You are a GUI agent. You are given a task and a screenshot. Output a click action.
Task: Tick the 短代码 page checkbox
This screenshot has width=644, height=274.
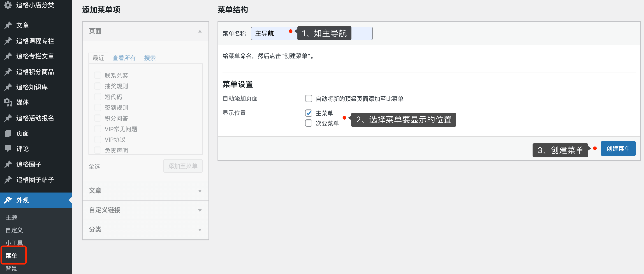97,97
